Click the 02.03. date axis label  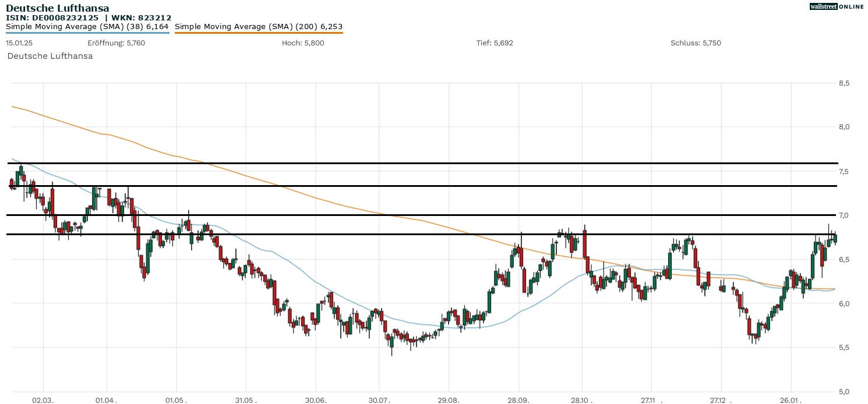pos(43,401)
